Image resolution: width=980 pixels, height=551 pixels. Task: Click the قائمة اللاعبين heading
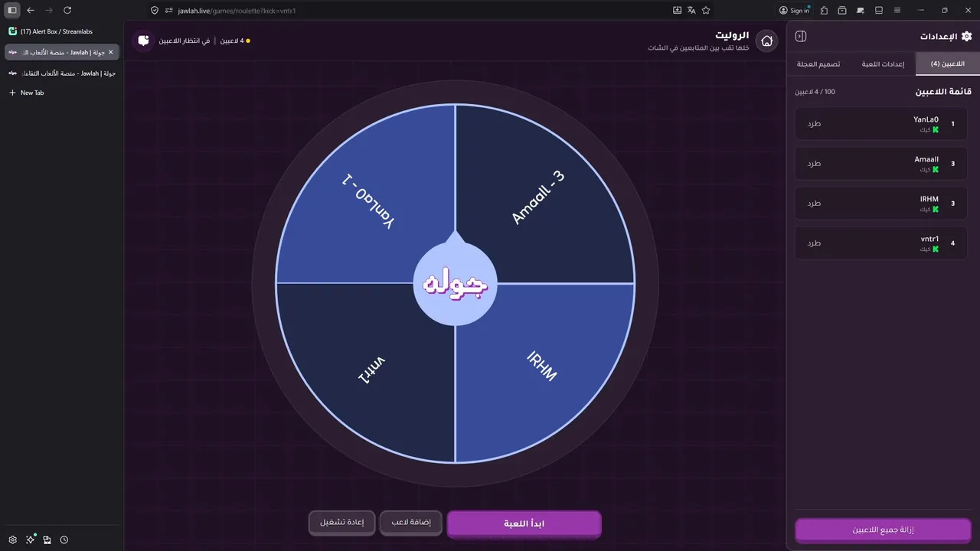(943, 92)
